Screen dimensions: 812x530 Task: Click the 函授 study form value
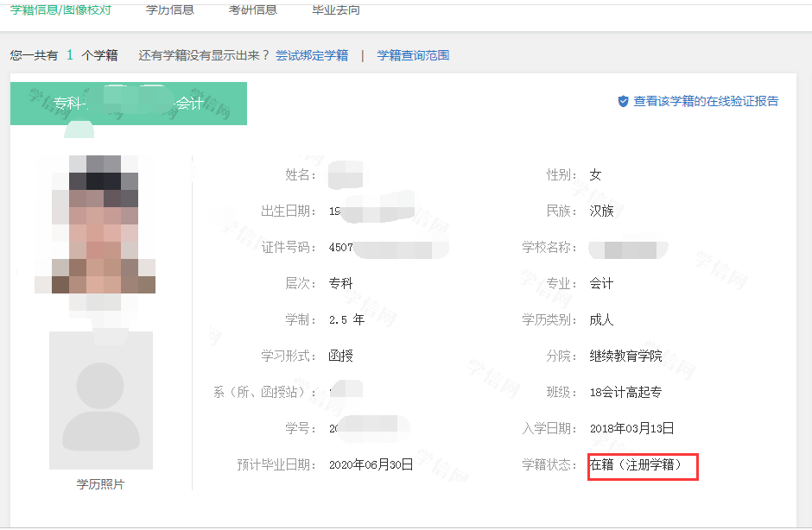[x=341, y=356]
